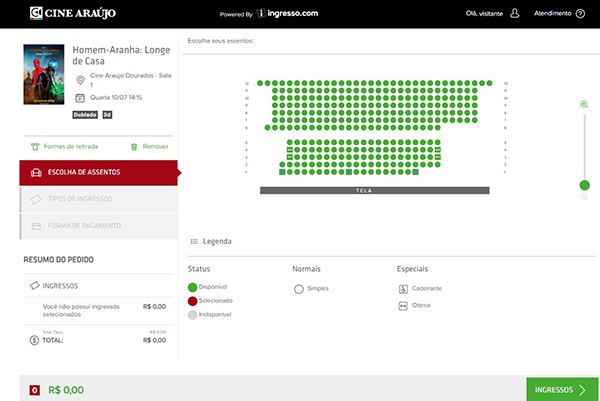600x401 pixels.
Task: Open the Atendimento help icon
Action: click(580, 13)
